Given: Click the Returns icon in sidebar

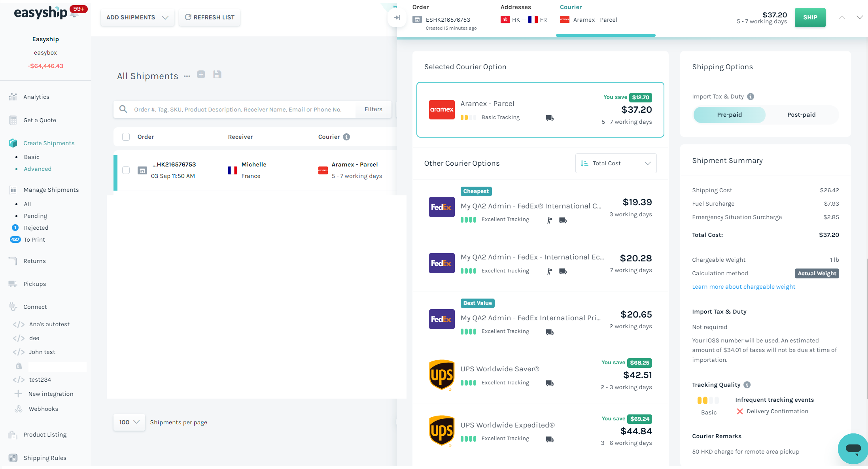Looking at the screenshot, I should pos(13,261).
